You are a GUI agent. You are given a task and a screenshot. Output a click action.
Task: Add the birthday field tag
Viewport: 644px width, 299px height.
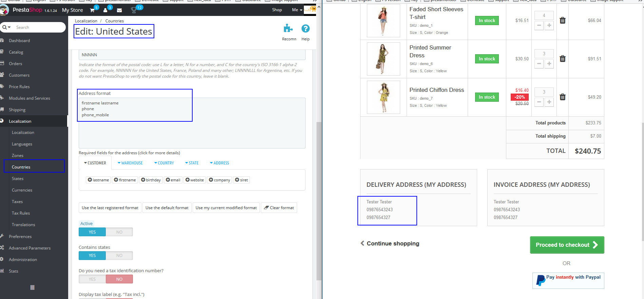[x=151, y=180]
